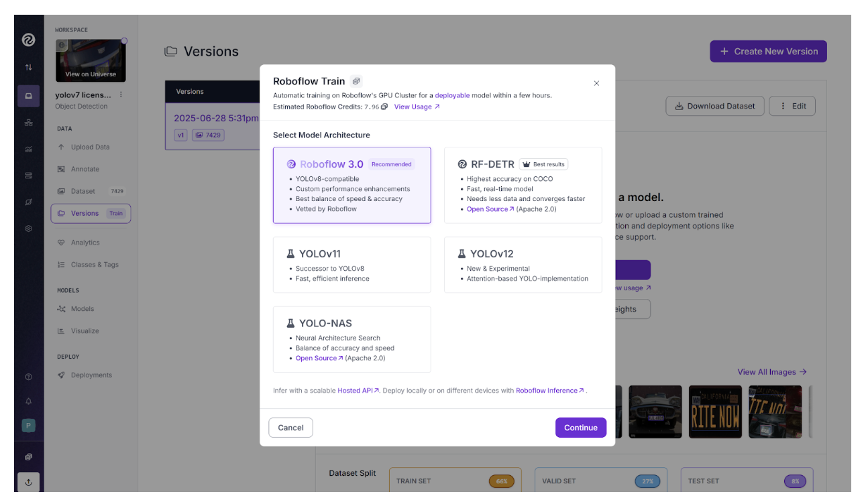Screen dimensions: 864x504
Task: Cancel the model training dialog
Action: click(290, 428)
